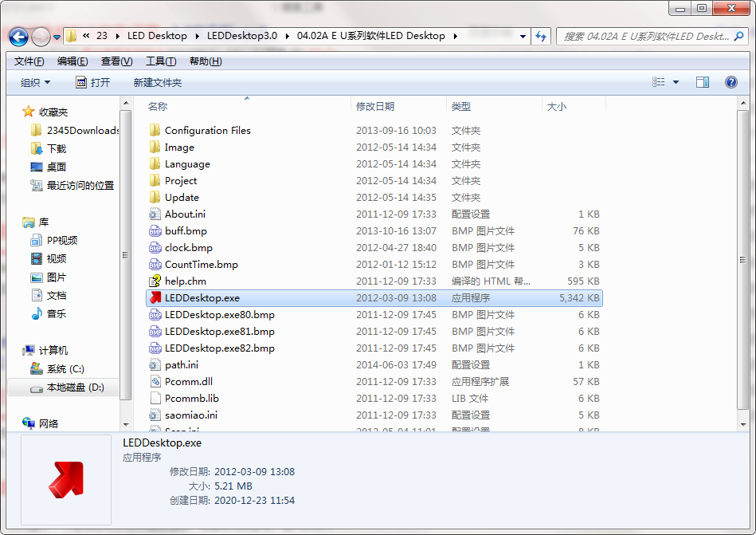Select the Update folder icon

click(x=155, y=197)
